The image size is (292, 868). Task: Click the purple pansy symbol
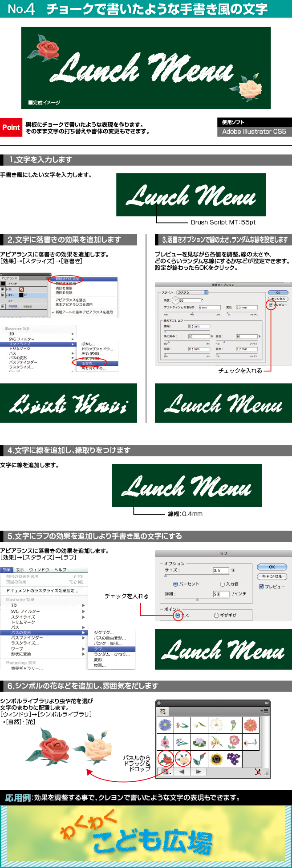pyautogui.click(x=233, y=759)
